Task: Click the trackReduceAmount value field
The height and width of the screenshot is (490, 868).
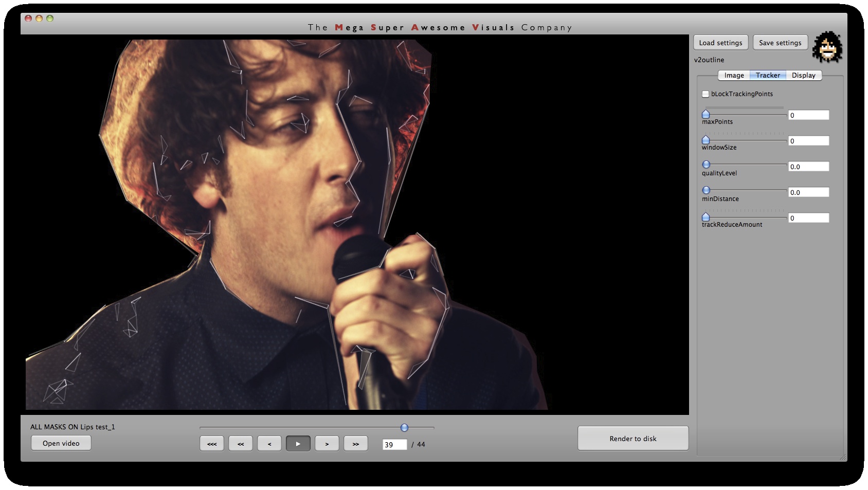Action: click(x=809, y=218)
